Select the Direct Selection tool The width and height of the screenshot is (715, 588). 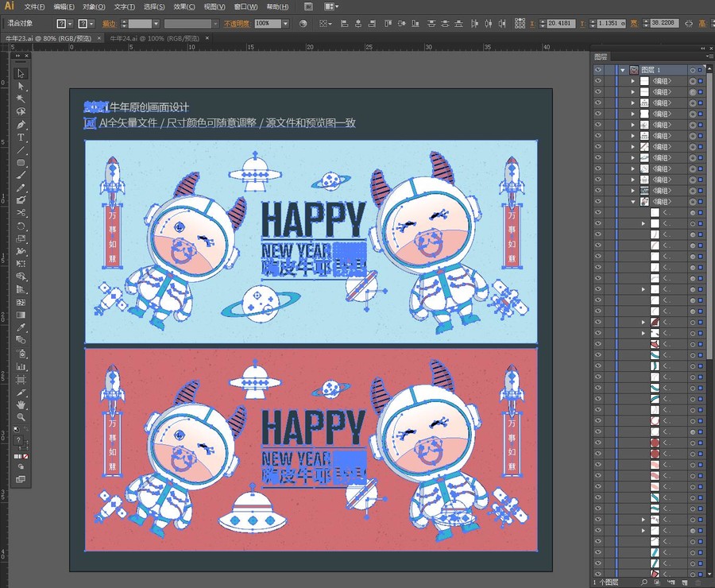click(x=21, y=87)
